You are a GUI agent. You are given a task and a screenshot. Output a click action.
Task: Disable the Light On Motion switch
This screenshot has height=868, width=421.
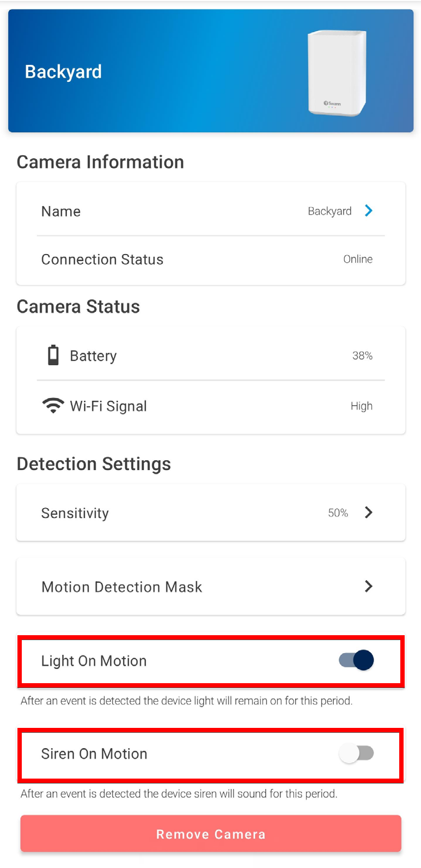357,660
